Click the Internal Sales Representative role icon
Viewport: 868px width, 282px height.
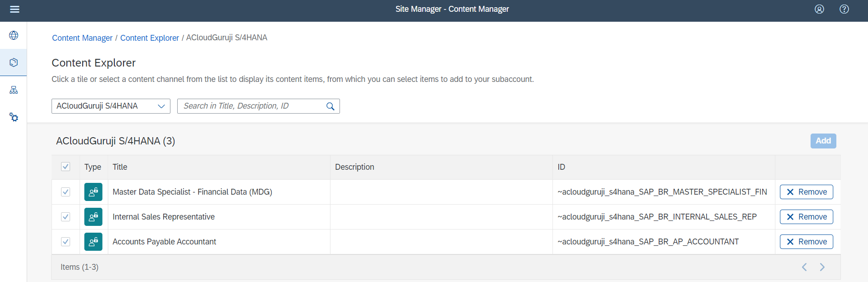[93, 217]
